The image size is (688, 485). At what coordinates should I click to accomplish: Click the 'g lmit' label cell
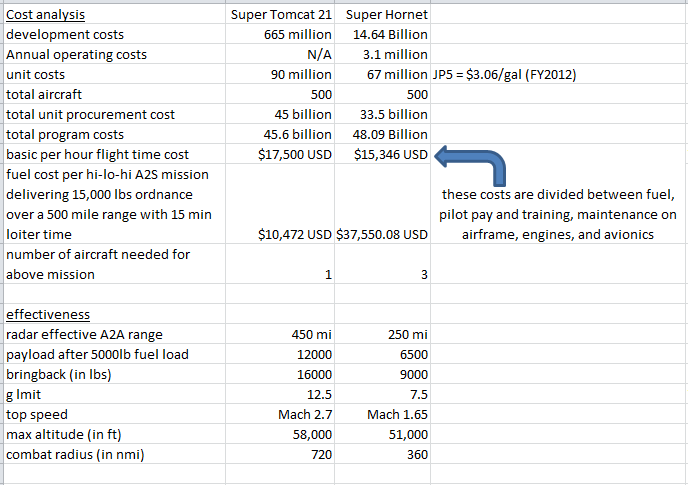[x=115, y=394]
